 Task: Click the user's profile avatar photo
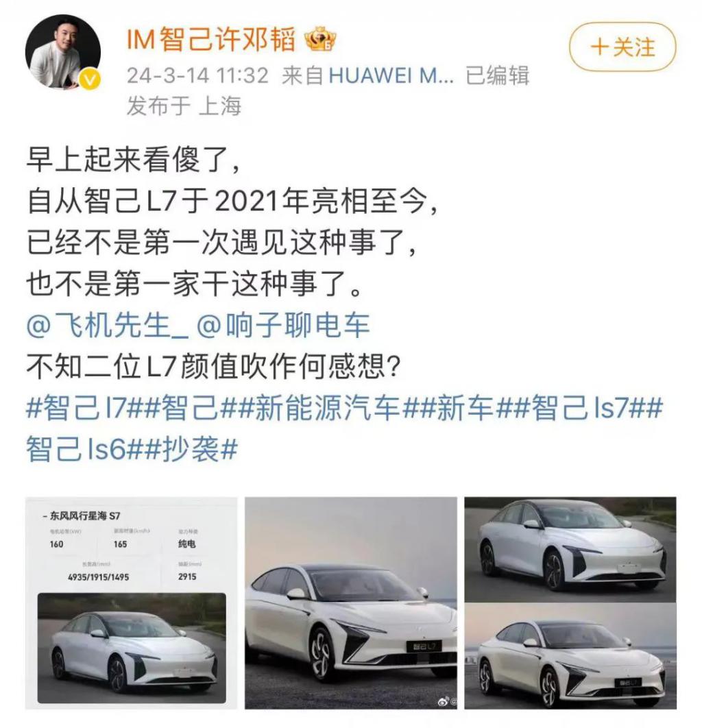[62, 51]
